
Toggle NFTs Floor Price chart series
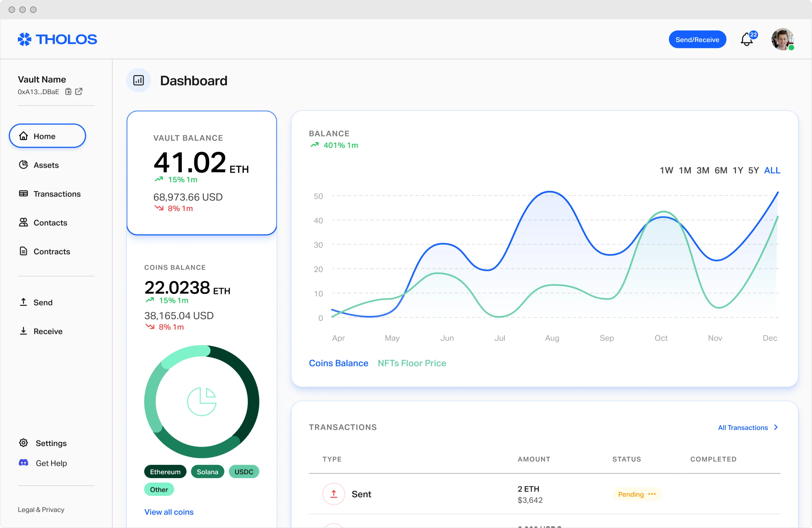point(412,363)
